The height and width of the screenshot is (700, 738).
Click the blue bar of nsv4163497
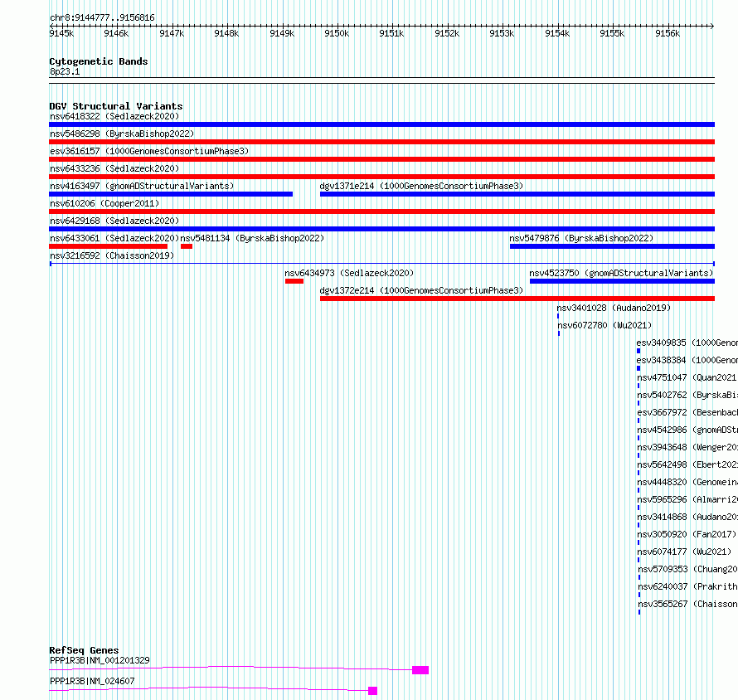[171, 194]
